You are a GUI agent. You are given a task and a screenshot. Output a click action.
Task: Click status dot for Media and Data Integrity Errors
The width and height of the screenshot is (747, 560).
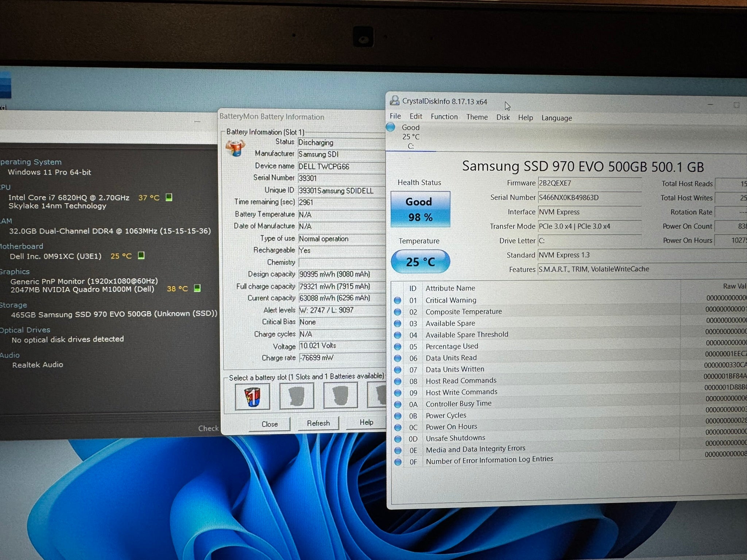tap(398, 450)
